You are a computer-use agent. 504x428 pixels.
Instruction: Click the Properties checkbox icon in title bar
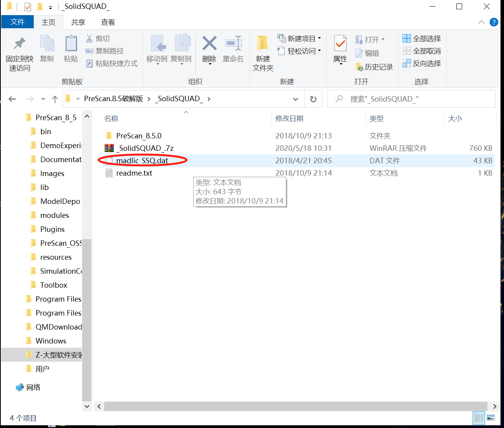click(28, 7)
